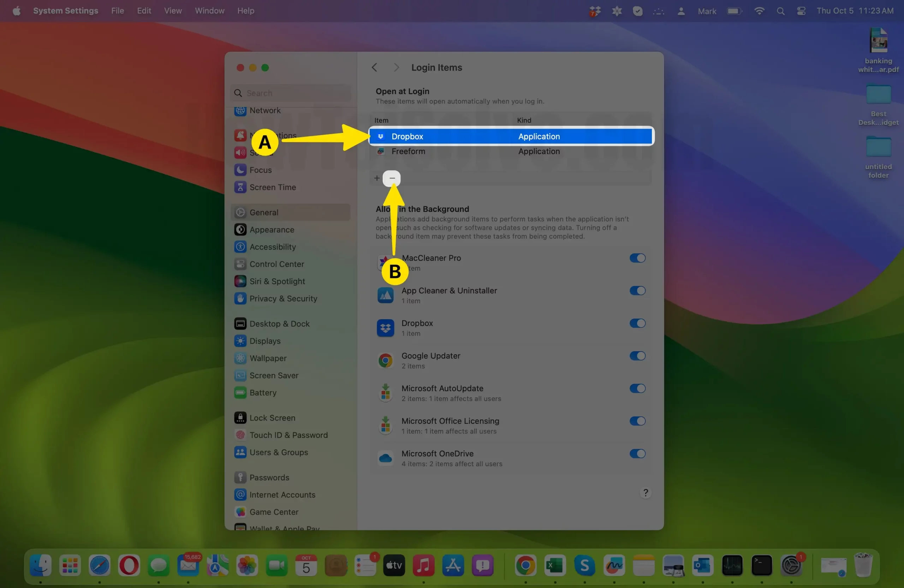Open the Trash in the Dock
This screenshot has height=588, width=904.
(x=863, y=566)
